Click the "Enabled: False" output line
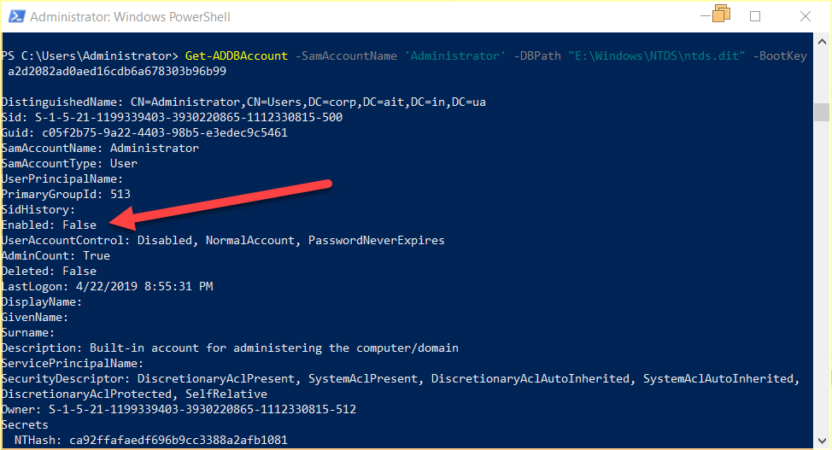The image size is (832, 450). (x=49, y=225)
